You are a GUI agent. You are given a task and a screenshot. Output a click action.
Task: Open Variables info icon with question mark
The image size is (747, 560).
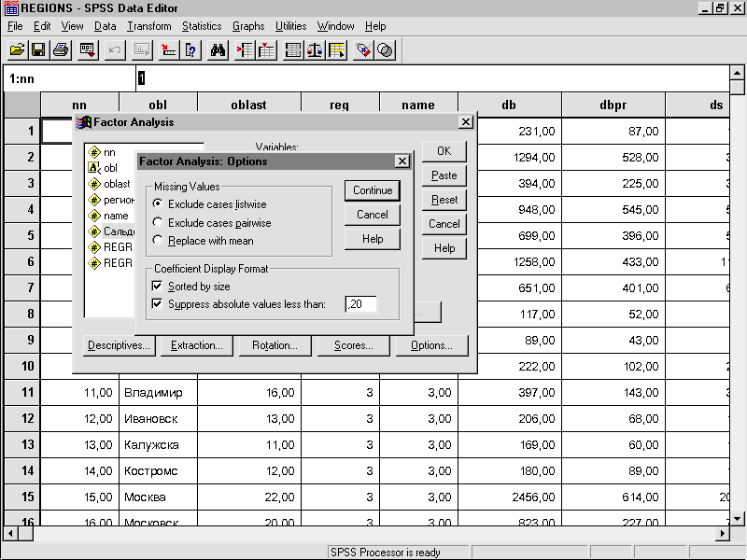pyautogui.click(x=190, y=50)
